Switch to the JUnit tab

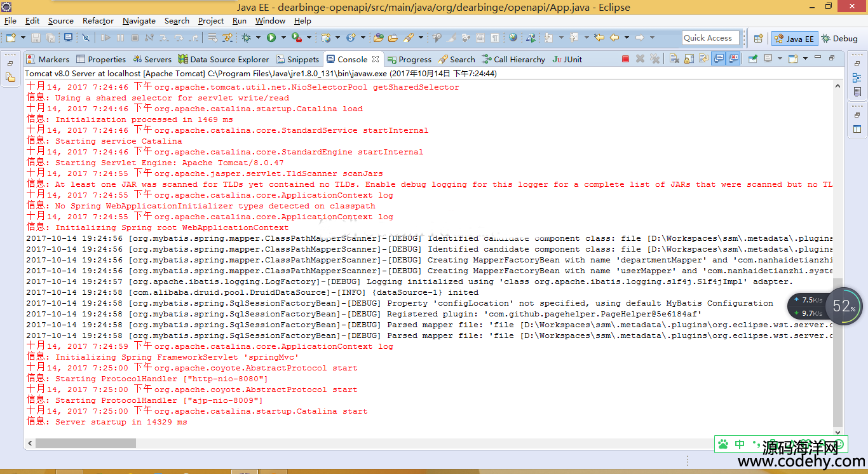click(567, 59)
